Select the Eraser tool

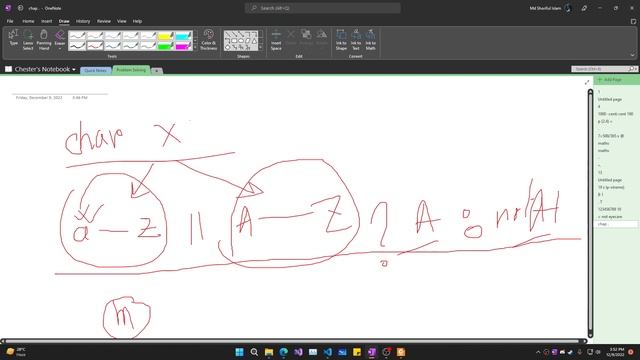60,37
